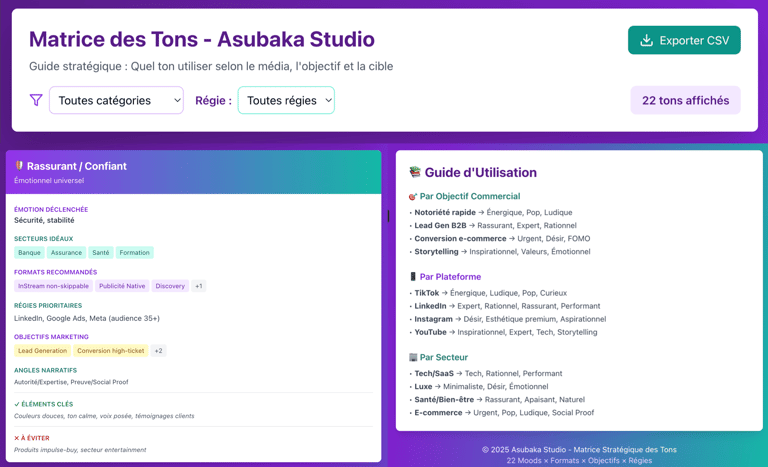Click the Formation sector tag

[x=135, y=253]
